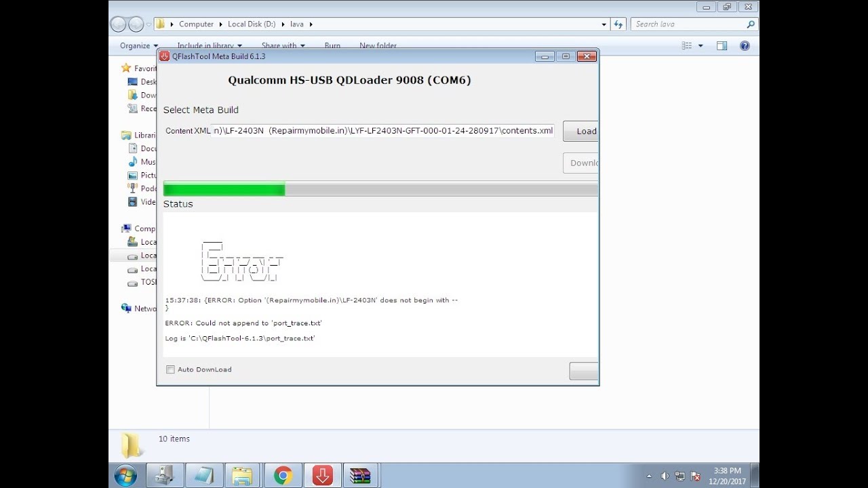The image size is (868, 488).
Task: Change view icon in Explorer toolbar
Action: click(687, 45)
